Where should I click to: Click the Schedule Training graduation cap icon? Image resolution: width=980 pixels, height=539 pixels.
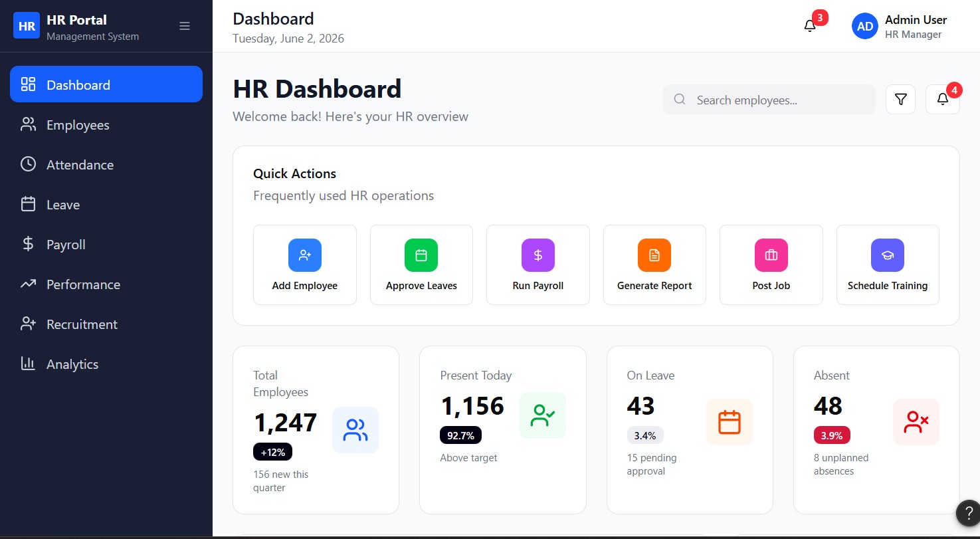(888, 255)
